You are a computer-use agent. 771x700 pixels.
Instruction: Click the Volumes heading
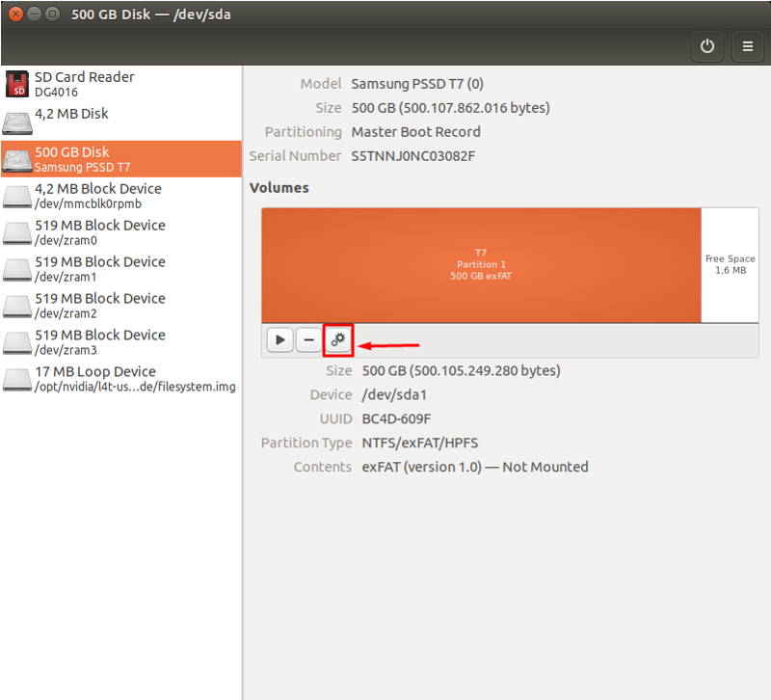279,188
